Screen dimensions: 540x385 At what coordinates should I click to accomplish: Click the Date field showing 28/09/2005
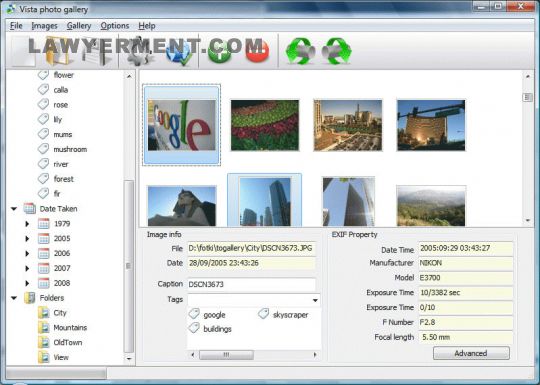click(x=252, y=263)
